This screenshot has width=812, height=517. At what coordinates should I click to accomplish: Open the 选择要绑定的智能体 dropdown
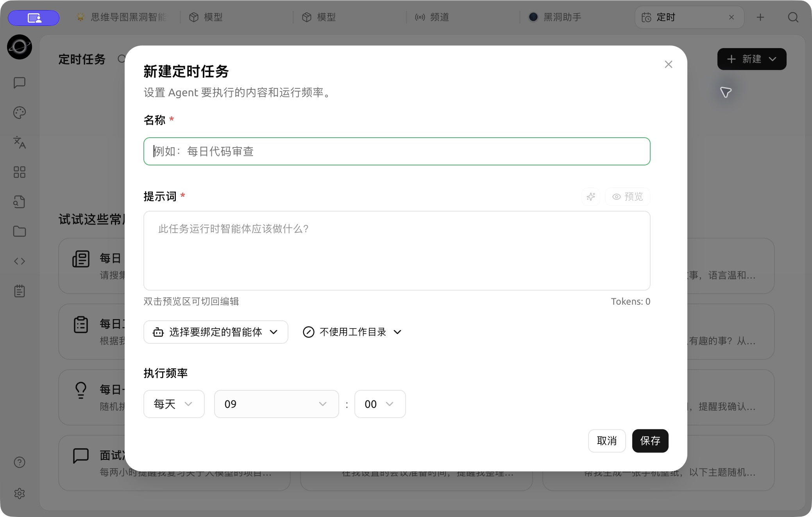pos(216,332)
